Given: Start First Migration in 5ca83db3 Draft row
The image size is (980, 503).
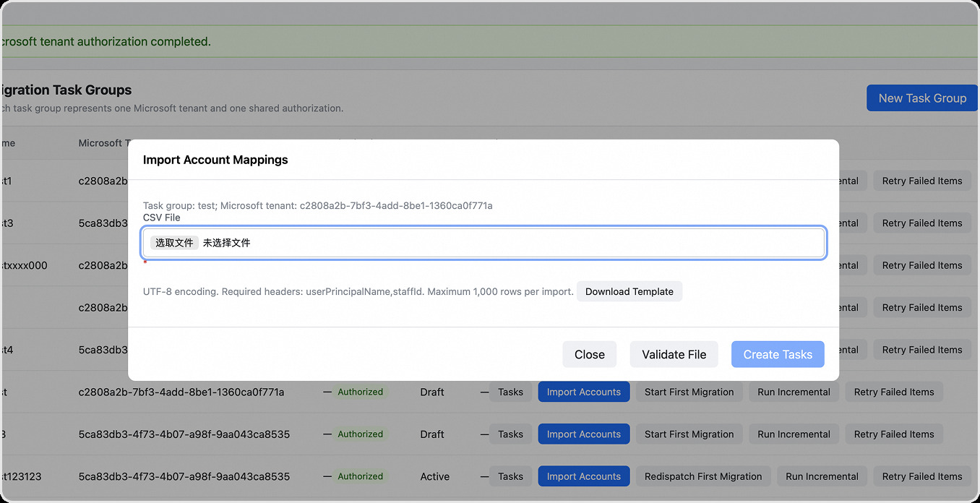Looking at the screenshot, I should (x=689, y=434).
